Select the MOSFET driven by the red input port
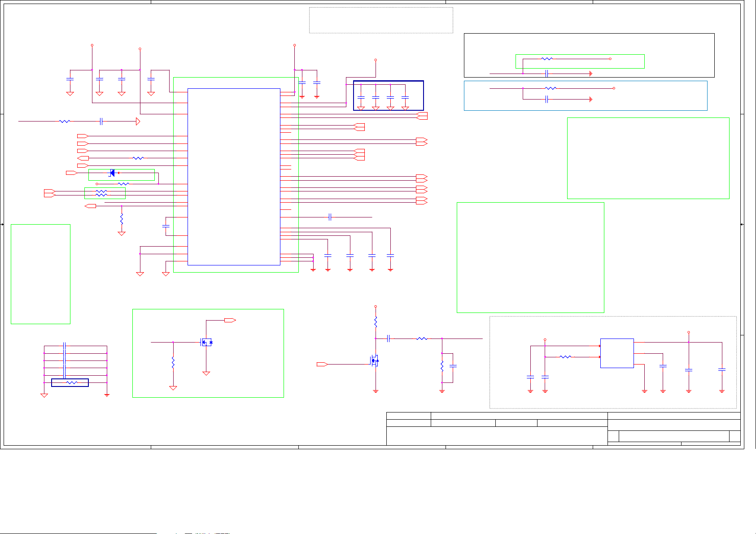Image resolution: width=756 pixels, height=534 pixels. coord(374,360)
